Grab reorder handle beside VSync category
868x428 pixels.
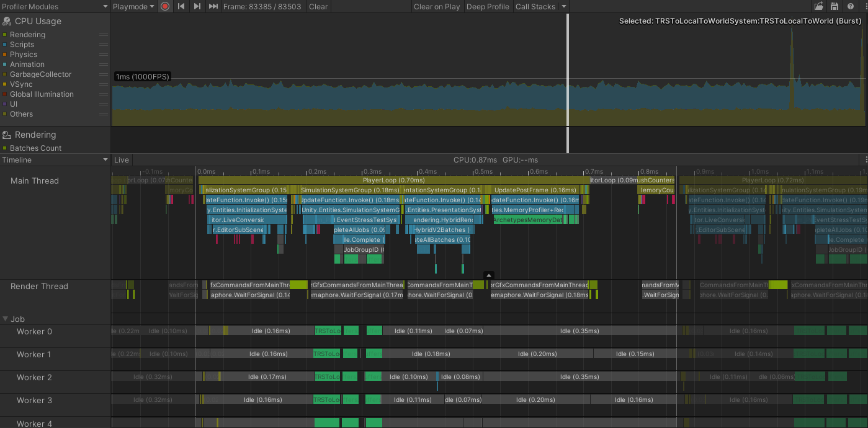pos(103,84)
